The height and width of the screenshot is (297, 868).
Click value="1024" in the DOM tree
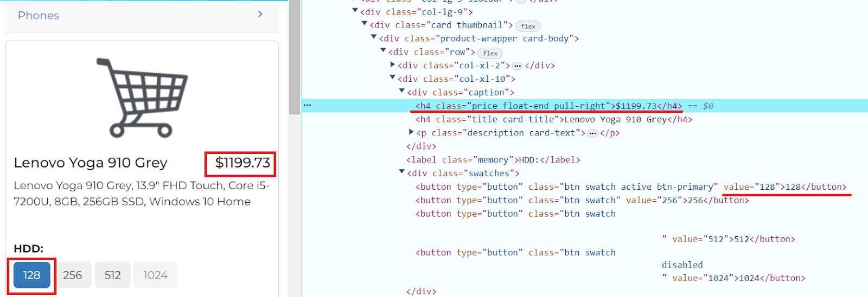click(x=705, y=278)
